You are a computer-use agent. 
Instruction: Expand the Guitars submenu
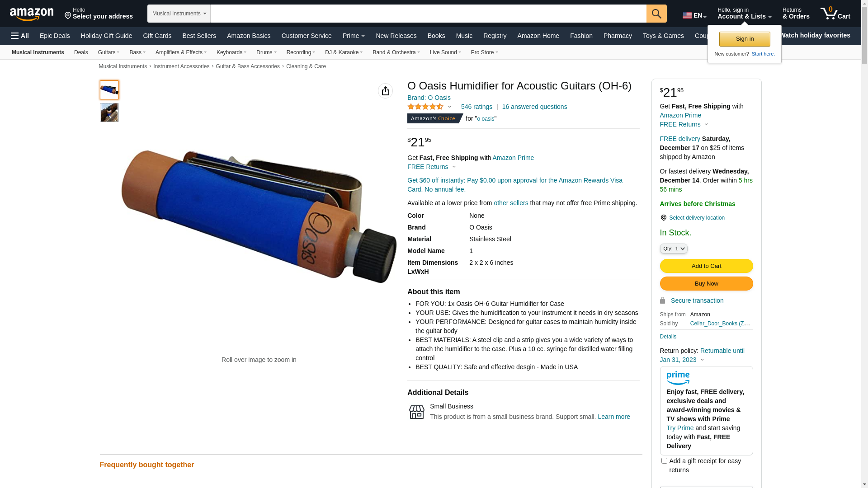tap(108, 52)
